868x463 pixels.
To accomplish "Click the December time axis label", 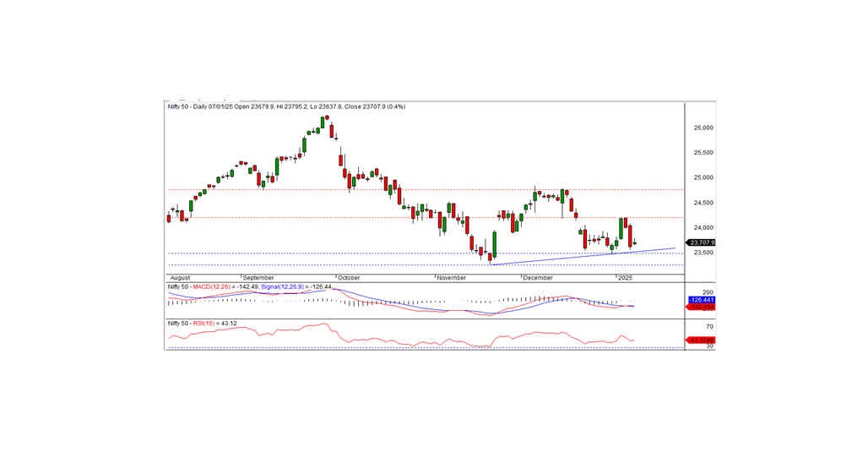I will pos(538,277).
